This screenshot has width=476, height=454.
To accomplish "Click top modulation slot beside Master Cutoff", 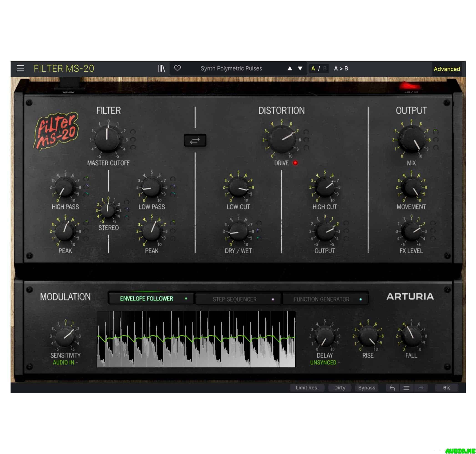I will point(133,132).
